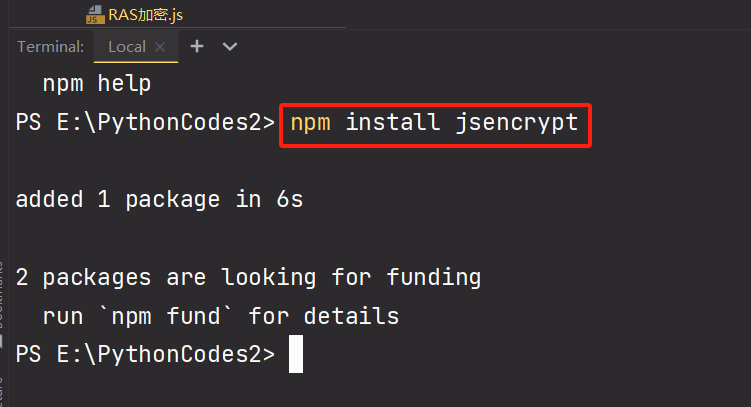
Task: Click the added 1 package in 6s output
Action: pyautogui.click(x=159, y=200)
